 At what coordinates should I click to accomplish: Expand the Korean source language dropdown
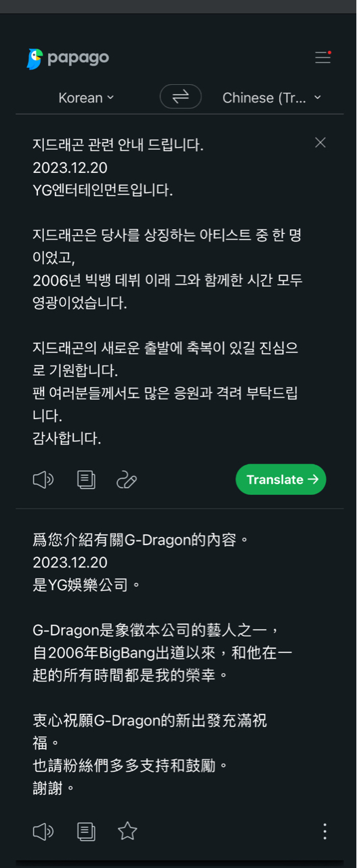pos(86,98)
